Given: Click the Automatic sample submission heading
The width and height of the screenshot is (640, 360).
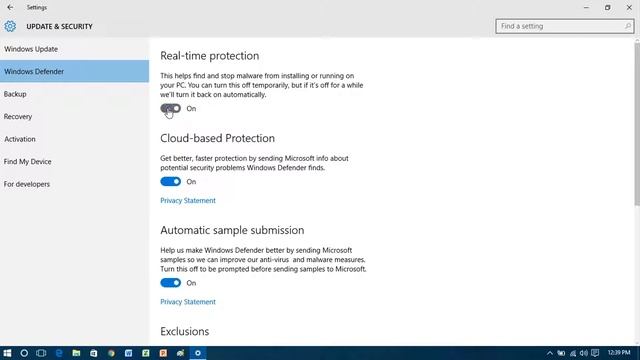Looking at the screenshot, I should 232,230.
